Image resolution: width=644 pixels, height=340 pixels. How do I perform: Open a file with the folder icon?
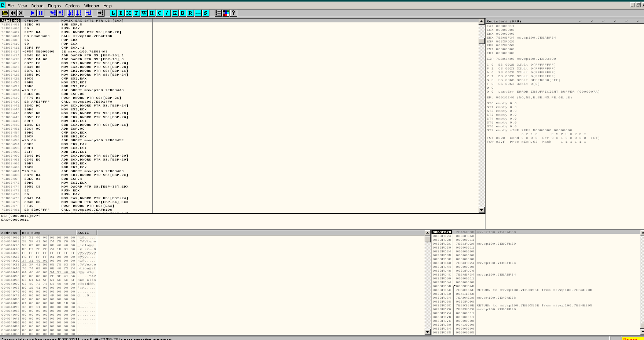pyautogui.click(x=5, y=13)
